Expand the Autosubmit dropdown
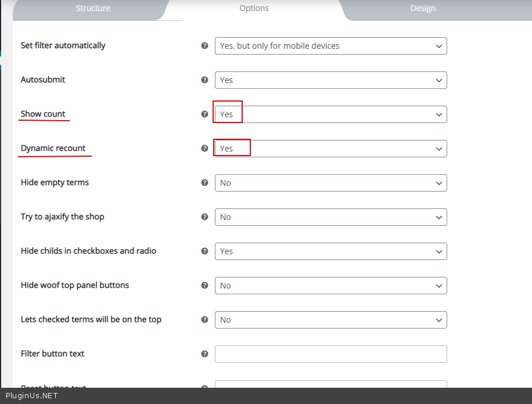 tap(330, 80)
